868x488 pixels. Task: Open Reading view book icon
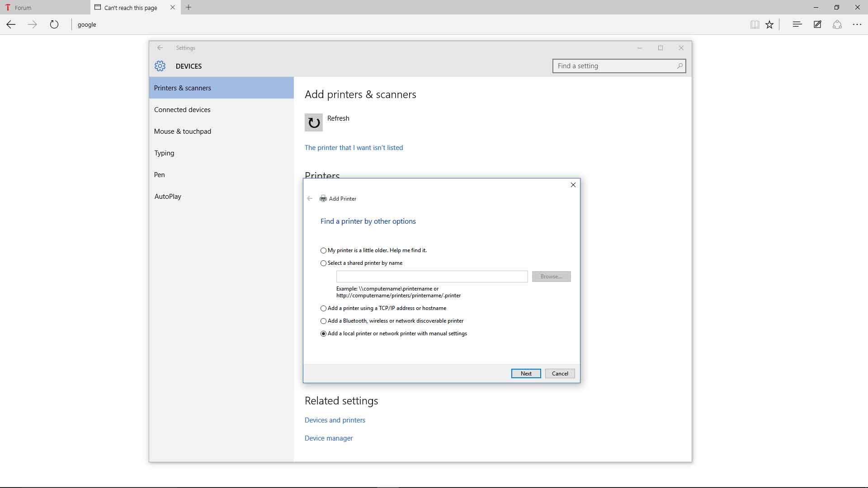coord(755,25)
